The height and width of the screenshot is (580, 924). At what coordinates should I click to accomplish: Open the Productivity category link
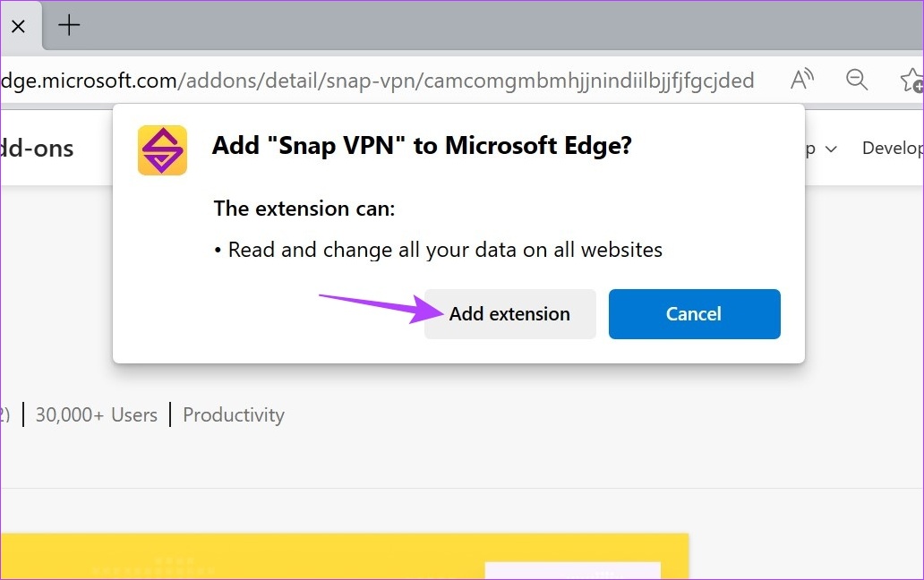(234, 414)
